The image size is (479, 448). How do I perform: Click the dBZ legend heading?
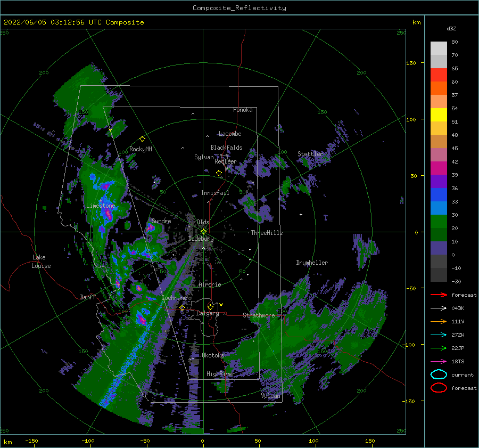tap(451, 28)
